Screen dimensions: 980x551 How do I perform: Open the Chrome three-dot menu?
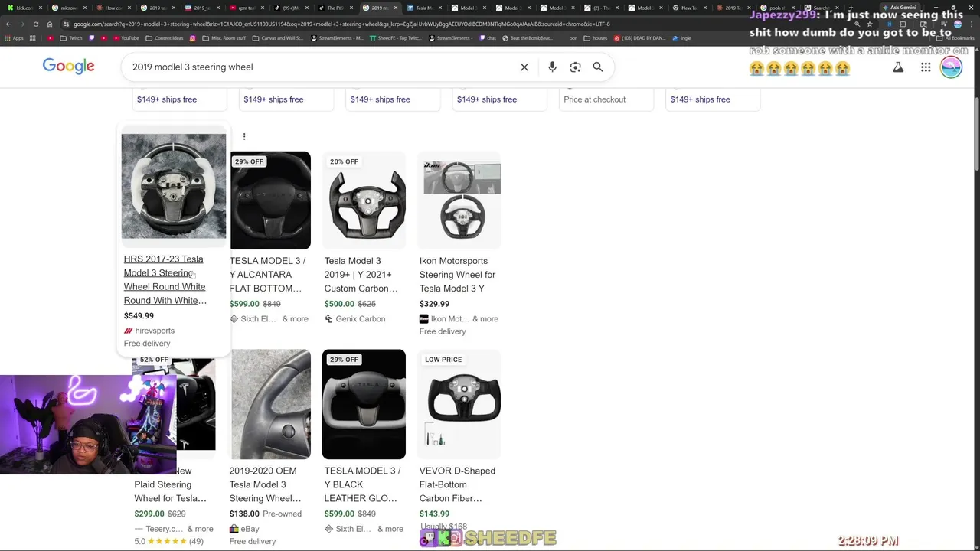click(972, 24)
